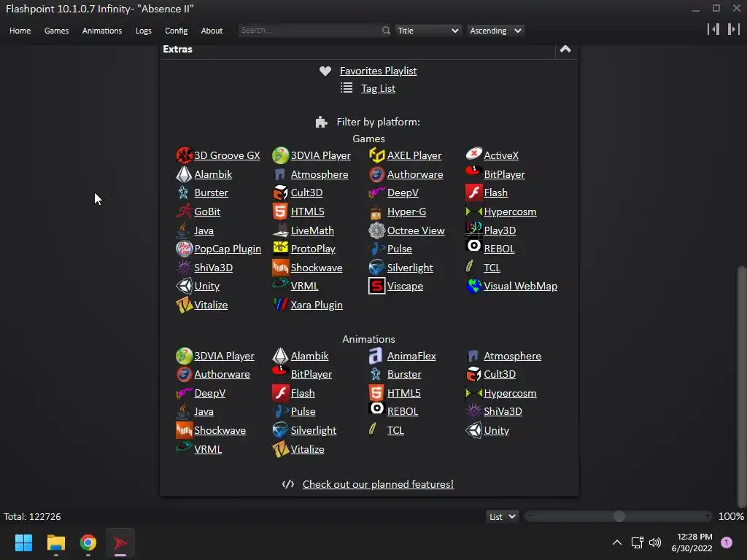Click the Octree View platform icon
Viewport: 747px width, 560px height.
(x=377, y=230)
